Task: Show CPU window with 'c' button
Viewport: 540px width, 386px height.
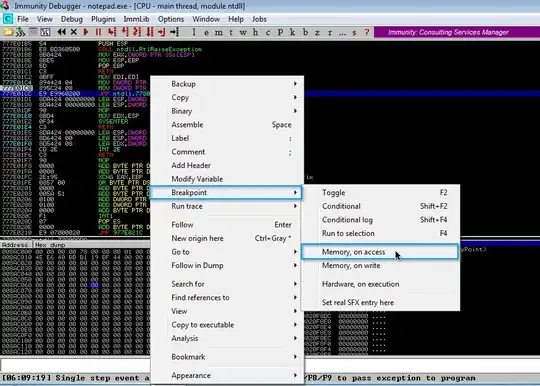Action: 268,32
